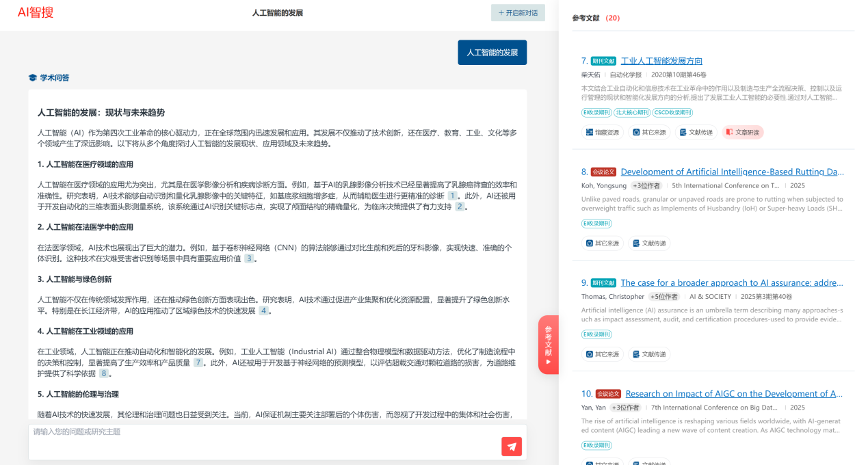Open the AI assurance article link
Image resolution: width=868 pixels, height=465 pixels.
point(731,282)
